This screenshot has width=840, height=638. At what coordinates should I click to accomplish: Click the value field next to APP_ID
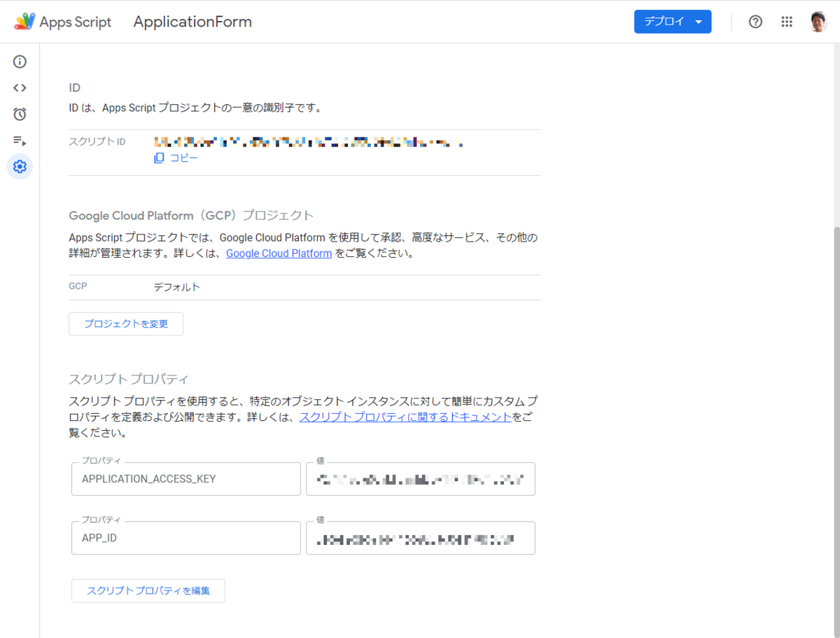tap(421, 538)
